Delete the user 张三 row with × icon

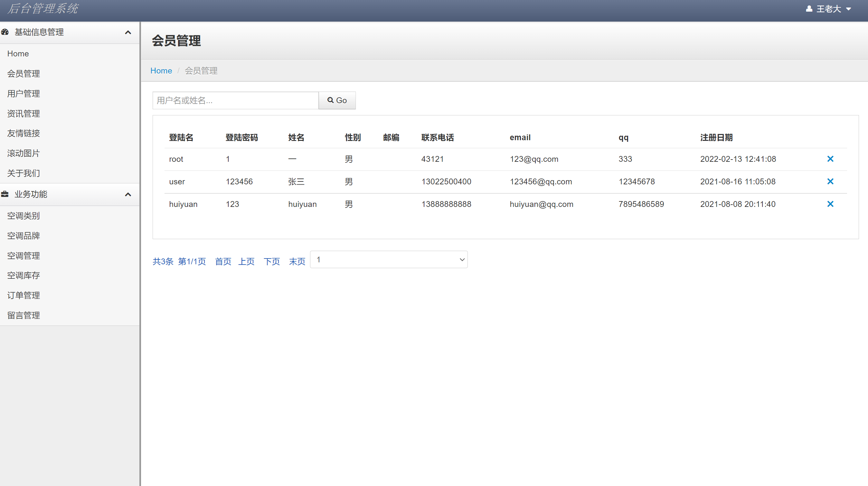[831, 181]
